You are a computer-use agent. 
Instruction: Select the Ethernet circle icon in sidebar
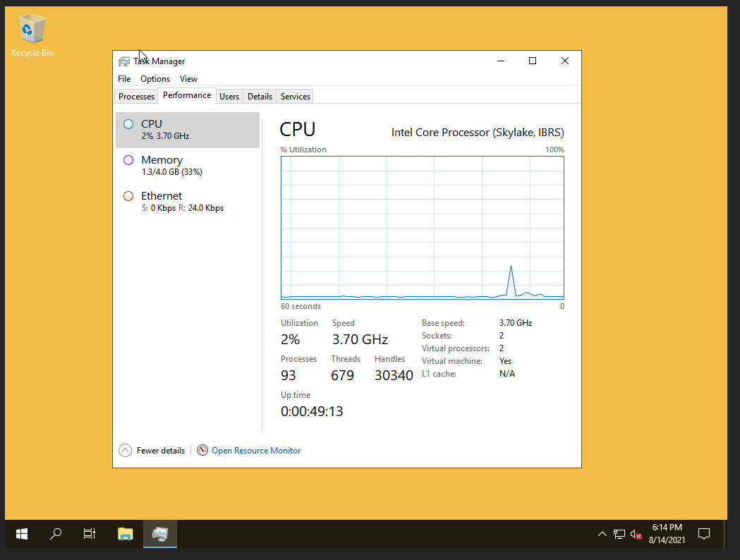pos(128,196)
